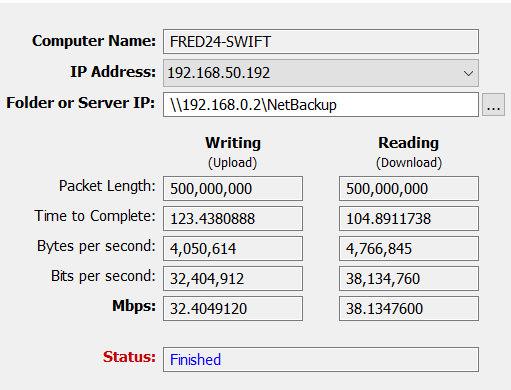
Task: Click the Mbps label
Action: click(134, 306)
